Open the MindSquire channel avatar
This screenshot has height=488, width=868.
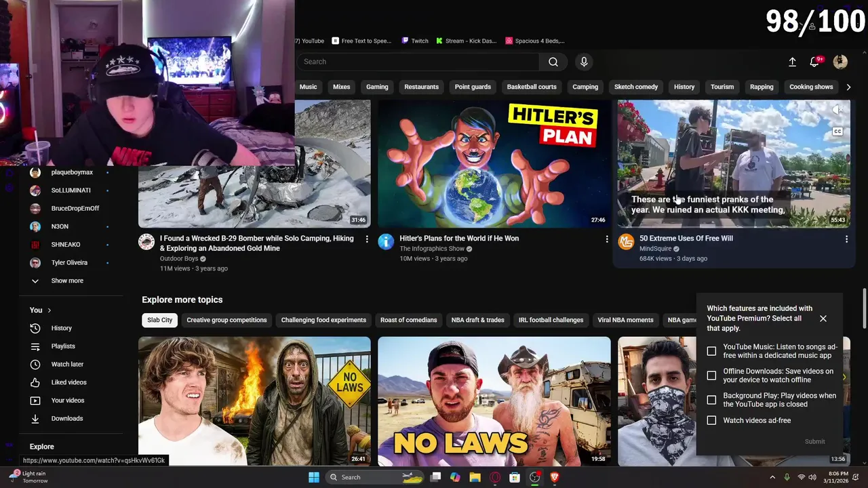(x=626, y=242)
